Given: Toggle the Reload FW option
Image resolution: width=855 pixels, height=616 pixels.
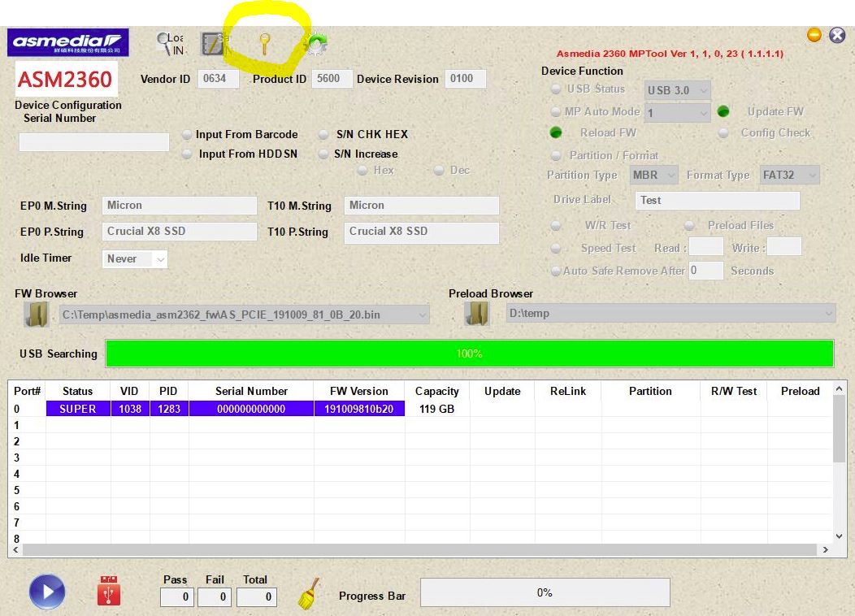Looking at the screenshot, I should 556,132.
